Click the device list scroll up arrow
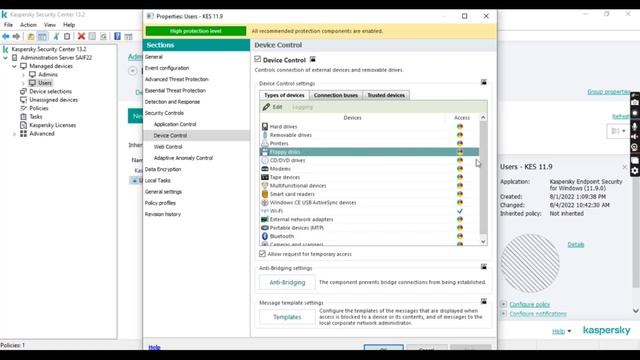The width and height of the screenshot is (640, 360). (x=483, y=118)
